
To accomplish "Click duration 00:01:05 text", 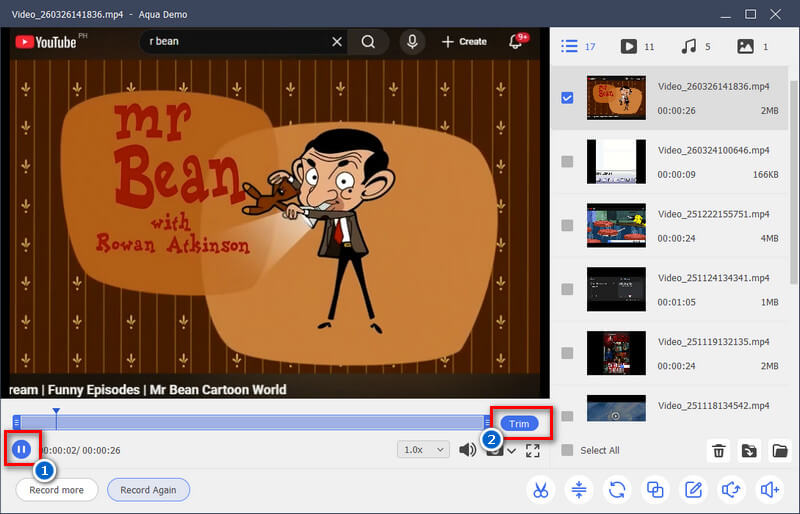I will click(x=676, y=302).
